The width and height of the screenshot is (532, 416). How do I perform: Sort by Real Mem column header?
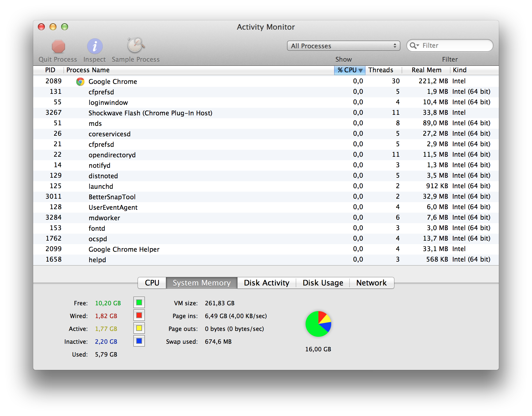[426, 70]
